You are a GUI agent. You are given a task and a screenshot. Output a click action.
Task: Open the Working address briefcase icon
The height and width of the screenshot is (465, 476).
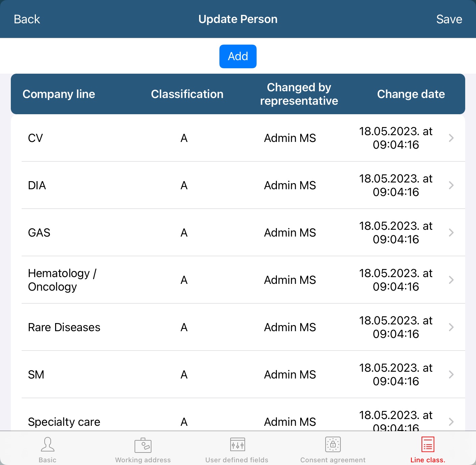point(143,445)
